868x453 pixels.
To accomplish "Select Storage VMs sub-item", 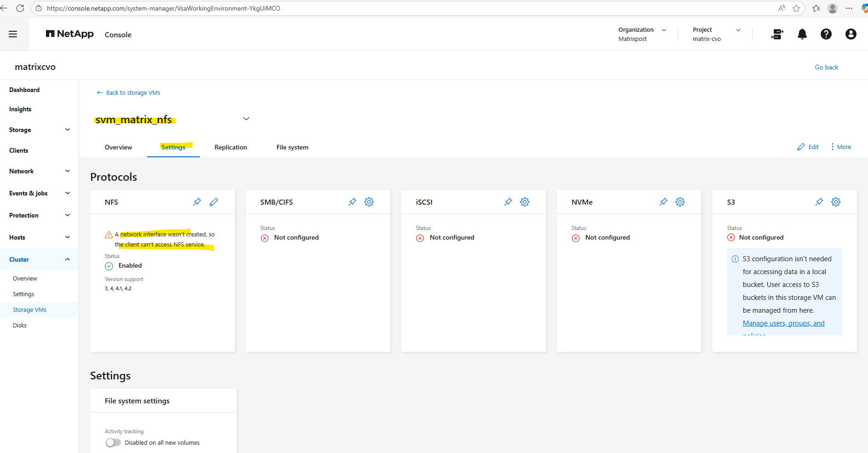I will pos(30,310).
